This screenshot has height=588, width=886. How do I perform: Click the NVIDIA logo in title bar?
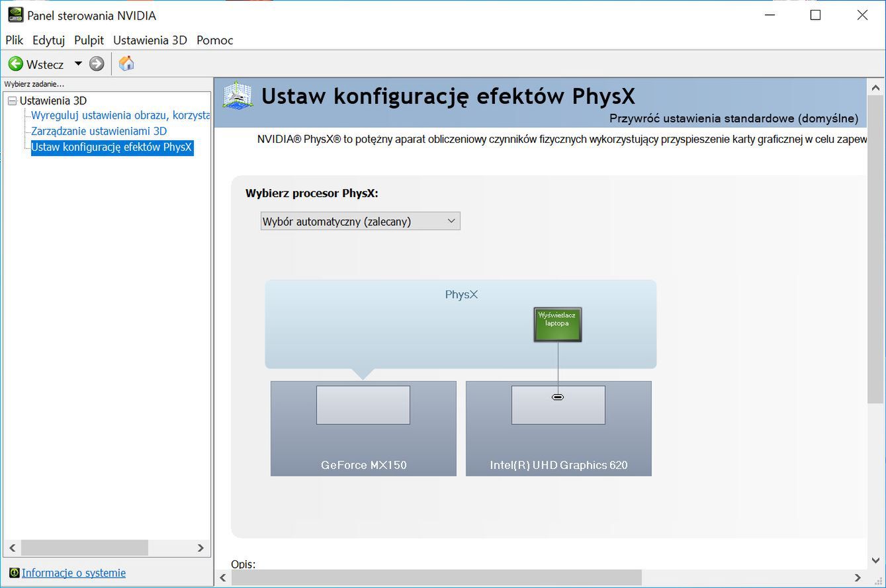tap(15, 15)
